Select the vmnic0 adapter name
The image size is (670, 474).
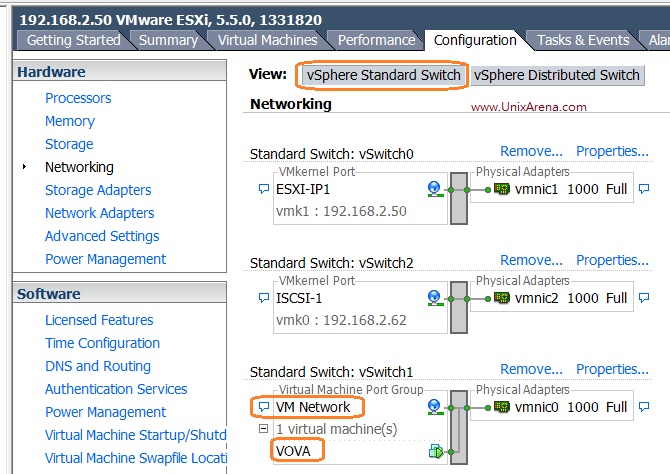click(x=536, y=407)
